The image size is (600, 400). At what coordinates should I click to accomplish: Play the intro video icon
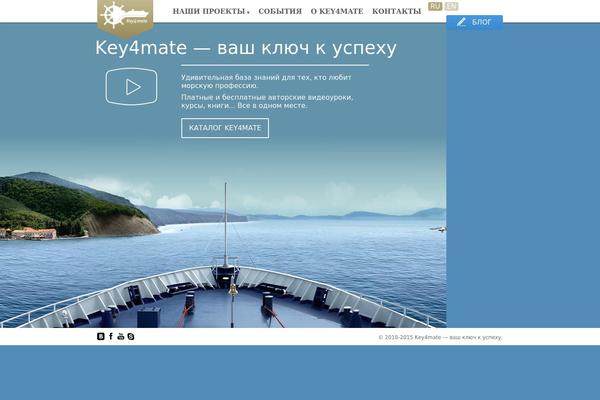tap(131, 87)
